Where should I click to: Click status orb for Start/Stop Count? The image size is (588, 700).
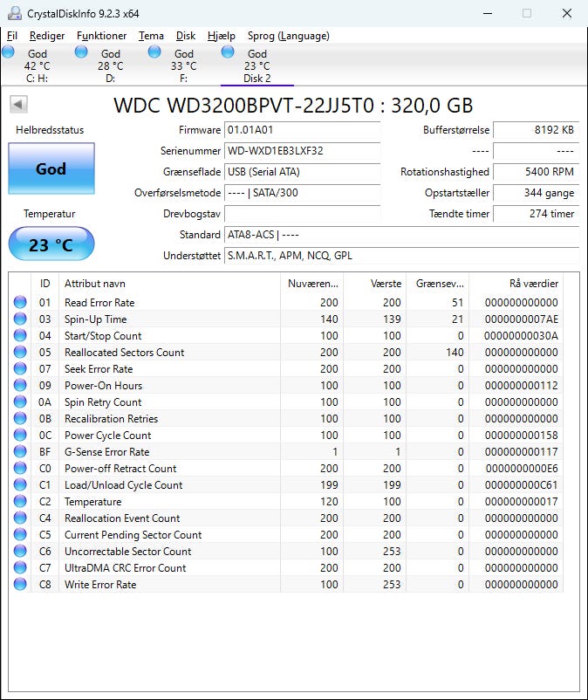(20, 335)
